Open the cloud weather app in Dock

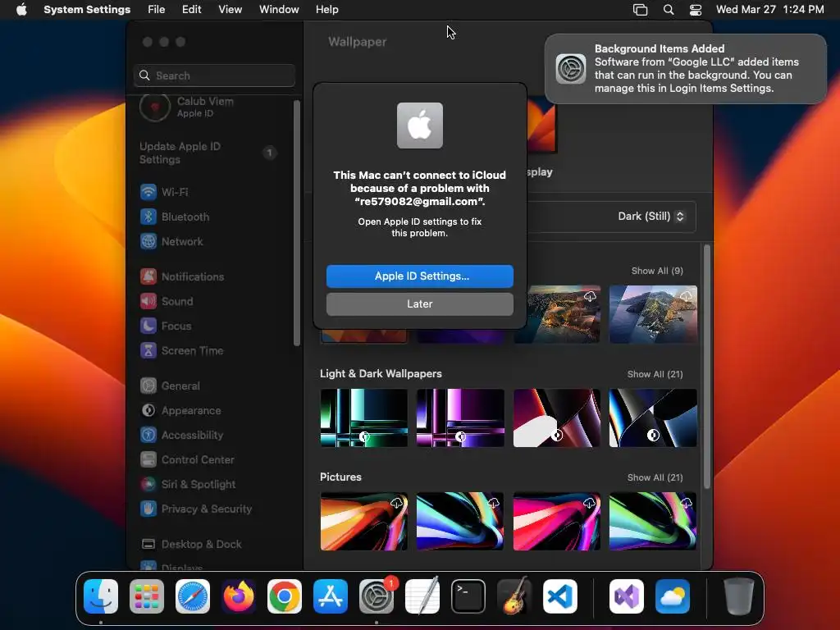(673, 596)
